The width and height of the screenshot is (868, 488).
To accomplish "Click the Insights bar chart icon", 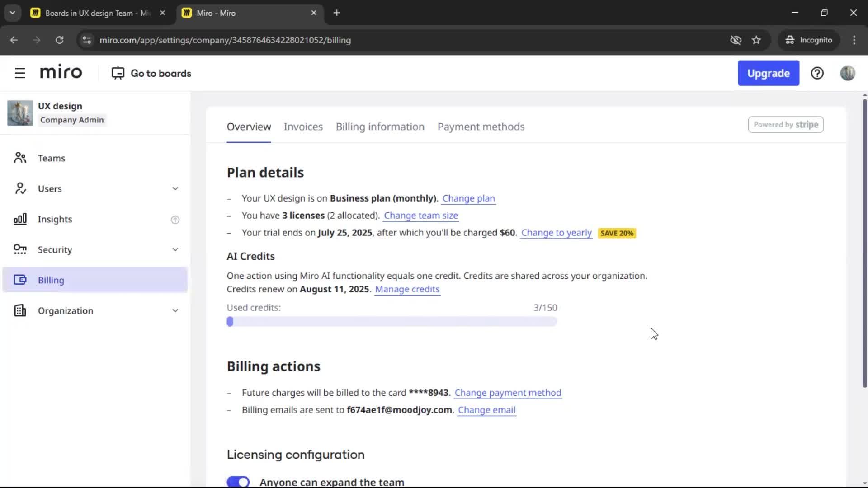I will (x=20, y=219).
